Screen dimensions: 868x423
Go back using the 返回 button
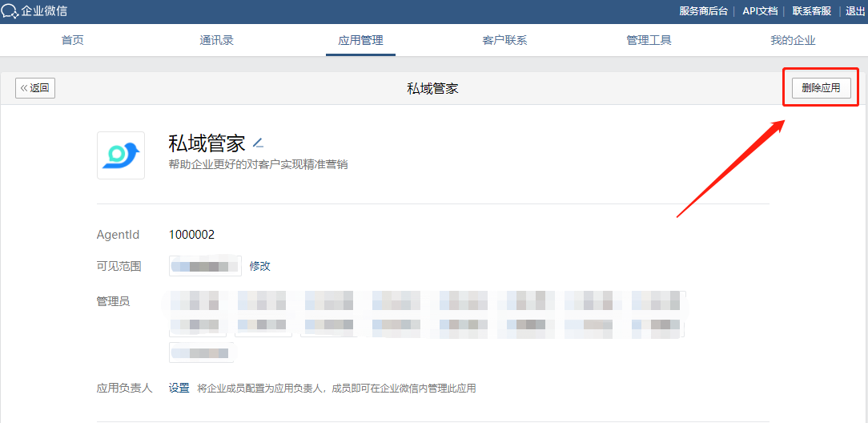pyautogui.click(x=35, y=88)
